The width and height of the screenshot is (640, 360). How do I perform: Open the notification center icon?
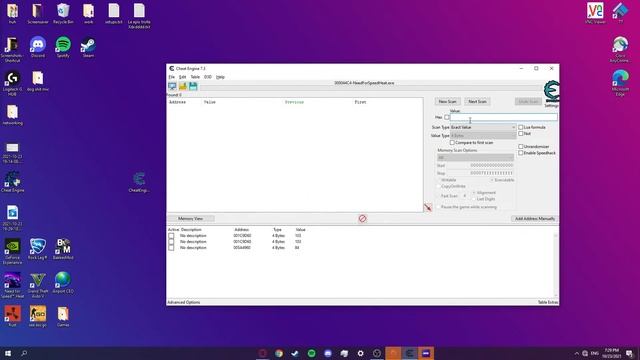pyautogui.click(x=630, y=353)
